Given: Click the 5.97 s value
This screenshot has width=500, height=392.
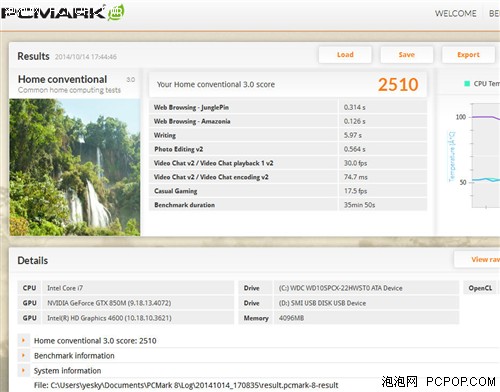Looking at the screenshot, I should [353, 135].
